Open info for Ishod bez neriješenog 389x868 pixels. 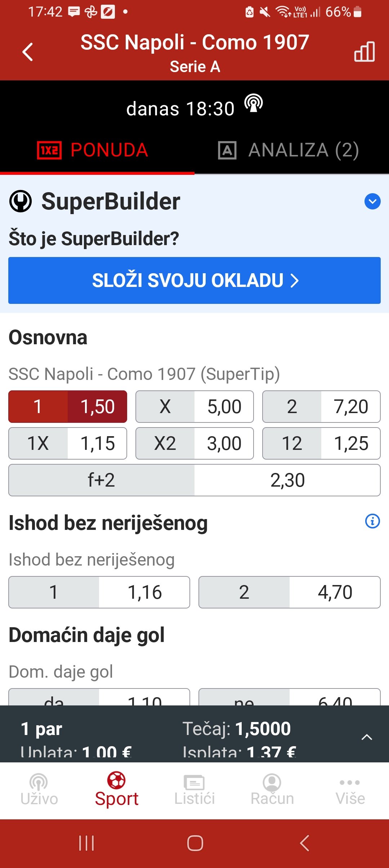click(372, 521)
